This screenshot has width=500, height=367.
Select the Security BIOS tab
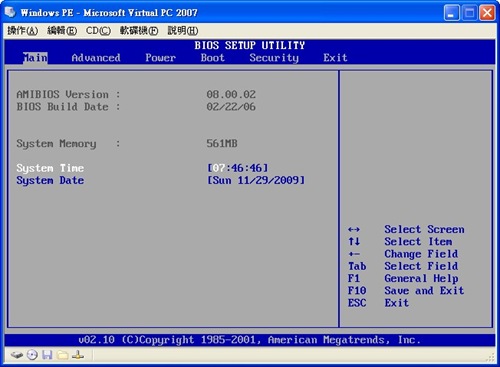274,58
